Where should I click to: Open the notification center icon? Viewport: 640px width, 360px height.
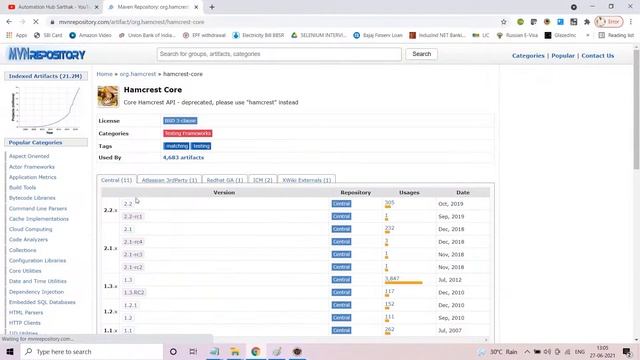click(x=627, y=351)
